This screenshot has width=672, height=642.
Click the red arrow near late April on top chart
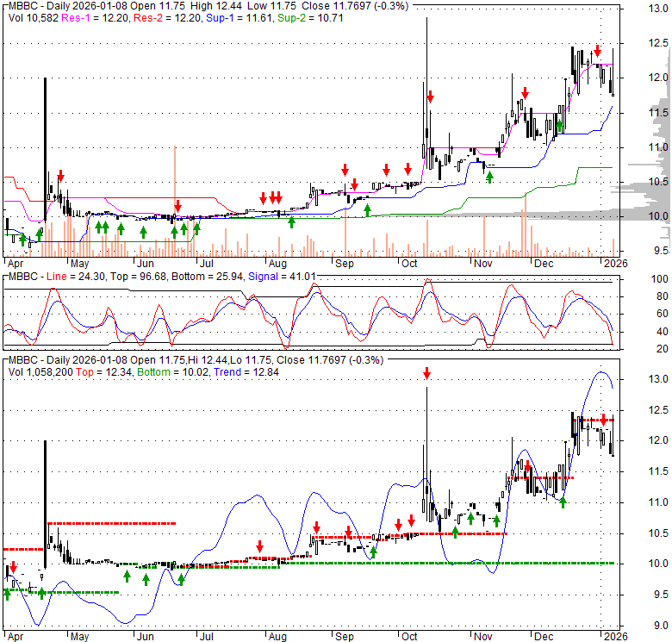(60, 176)
